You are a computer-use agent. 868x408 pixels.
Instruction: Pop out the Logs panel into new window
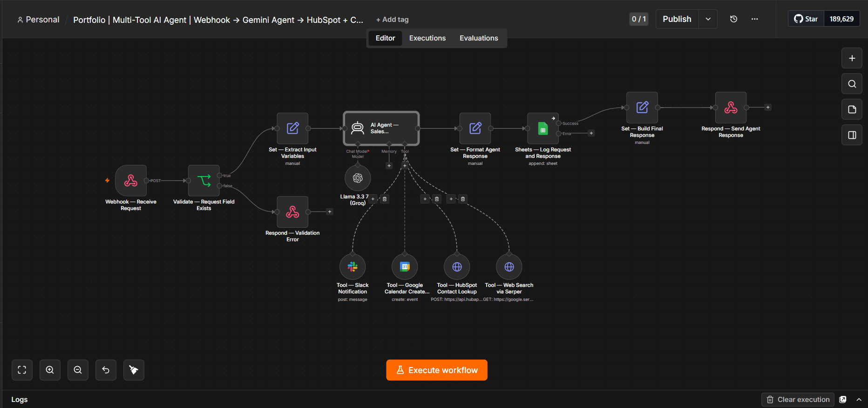843,400
